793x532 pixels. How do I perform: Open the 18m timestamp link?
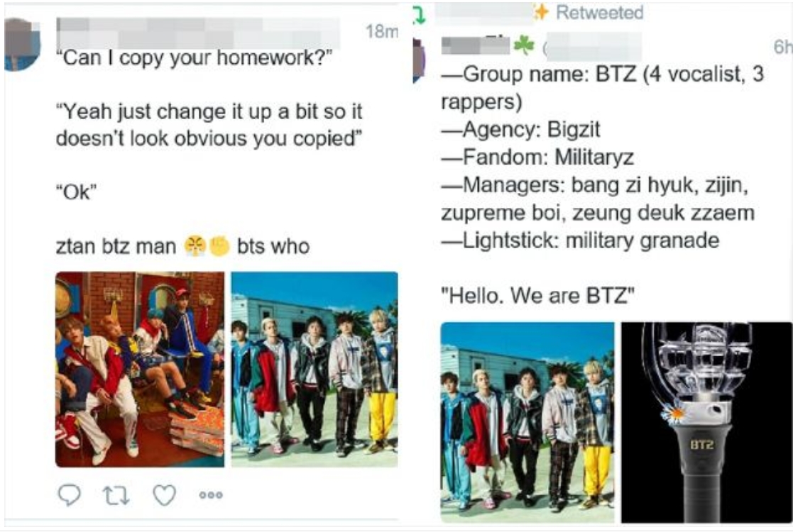(x=382, y=31)
